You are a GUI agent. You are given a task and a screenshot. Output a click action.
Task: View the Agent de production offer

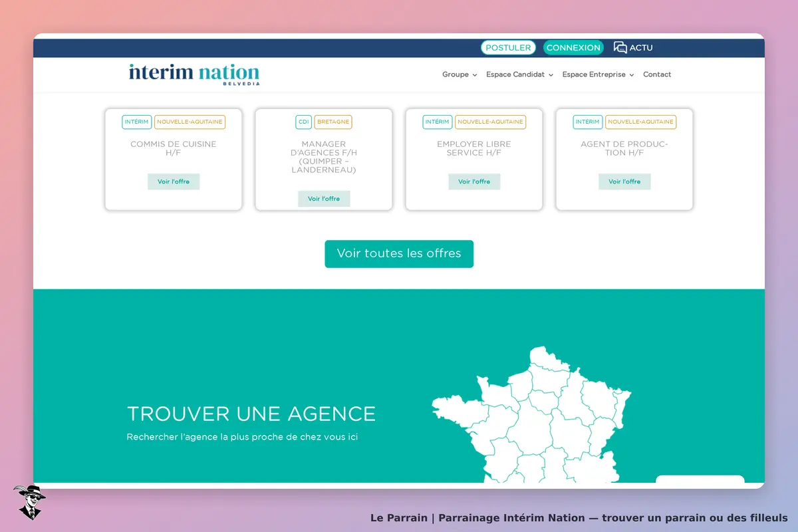624,182
